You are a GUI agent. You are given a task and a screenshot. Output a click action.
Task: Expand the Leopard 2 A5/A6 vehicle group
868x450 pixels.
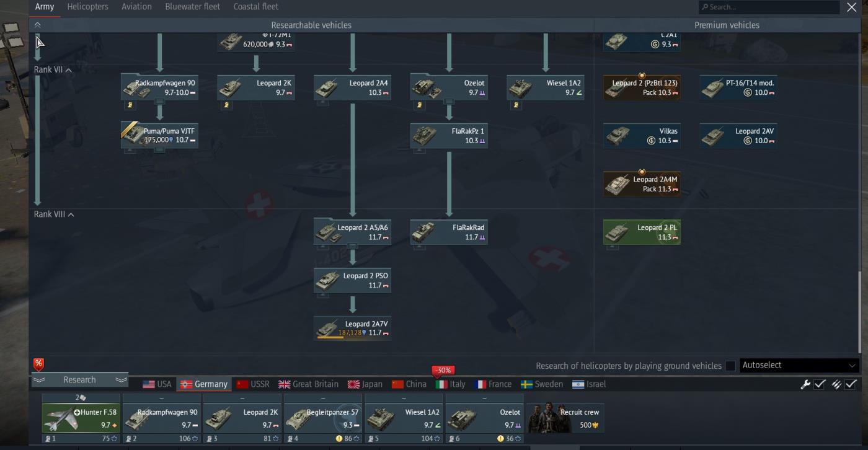click(x=353, y=245)
